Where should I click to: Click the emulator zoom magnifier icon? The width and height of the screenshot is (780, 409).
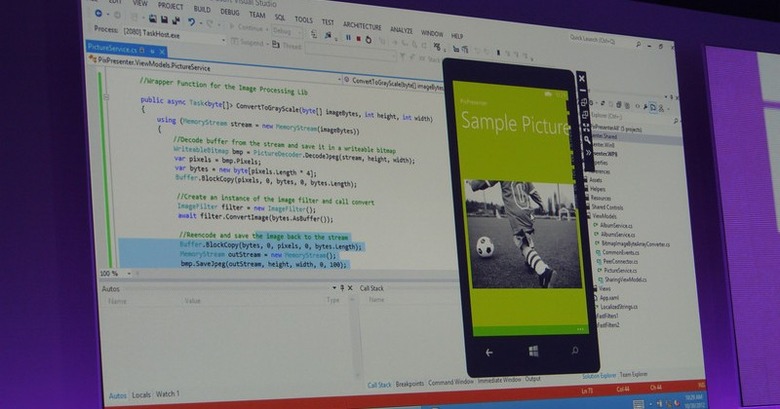(x=586, y=140)
